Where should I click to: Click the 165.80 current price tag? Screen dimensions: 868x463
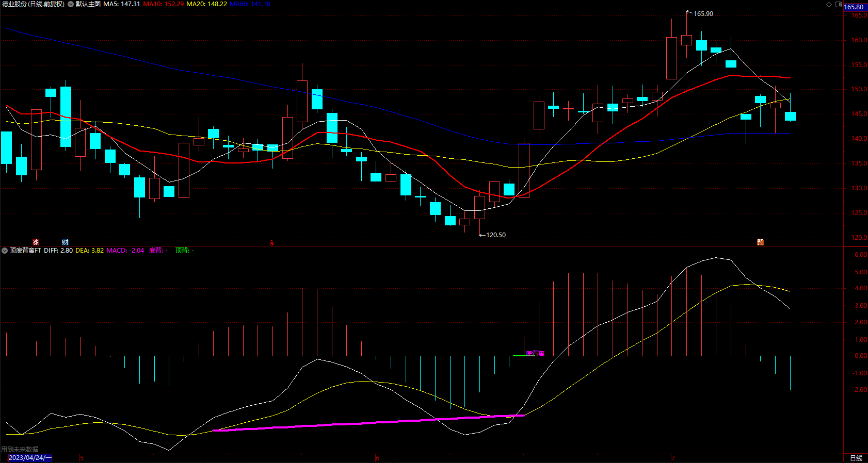click(x=856, y=7)
